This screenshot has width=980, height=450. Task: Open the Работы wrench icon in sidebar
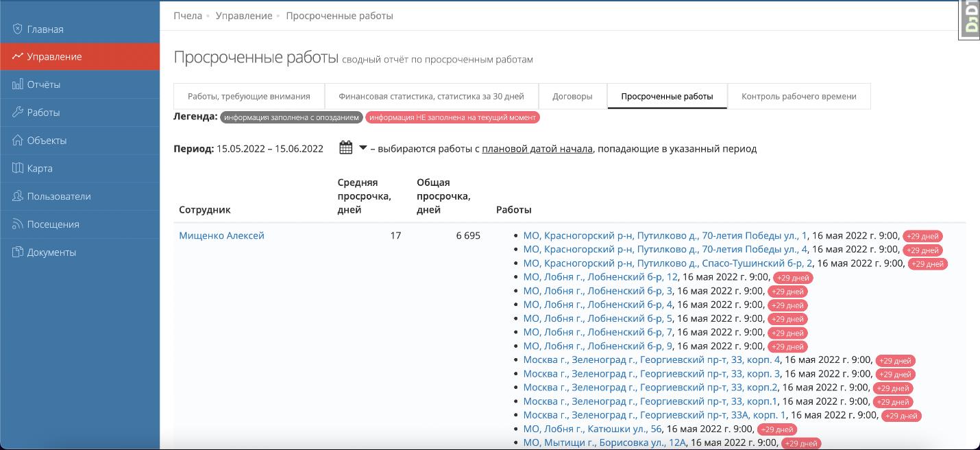click(16, 112)
